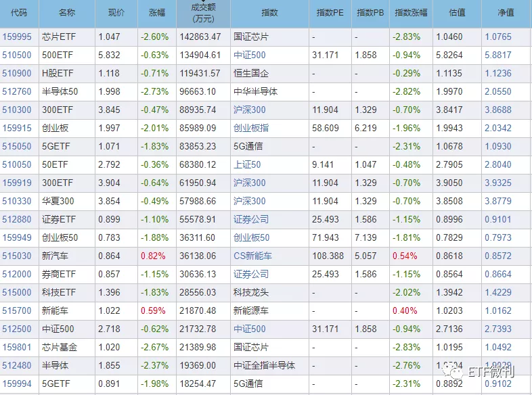The width and height of the screenshot is (532, 395).
Task: Open net value 5.8817 link
Action: point(498,55)
